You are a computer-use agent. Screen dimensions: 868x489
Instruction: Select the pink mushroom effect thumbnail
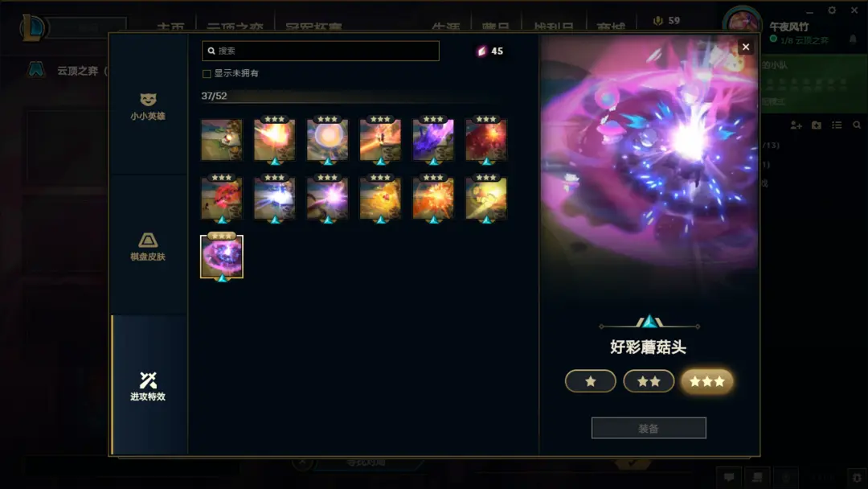222,257
